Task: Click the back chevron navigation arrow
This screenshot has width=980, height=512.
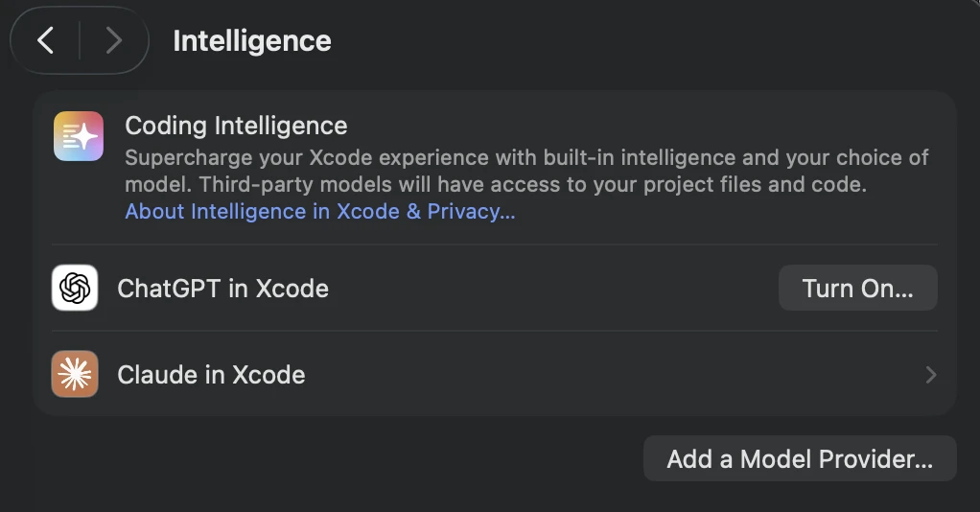Action: [x=45, y=40]
